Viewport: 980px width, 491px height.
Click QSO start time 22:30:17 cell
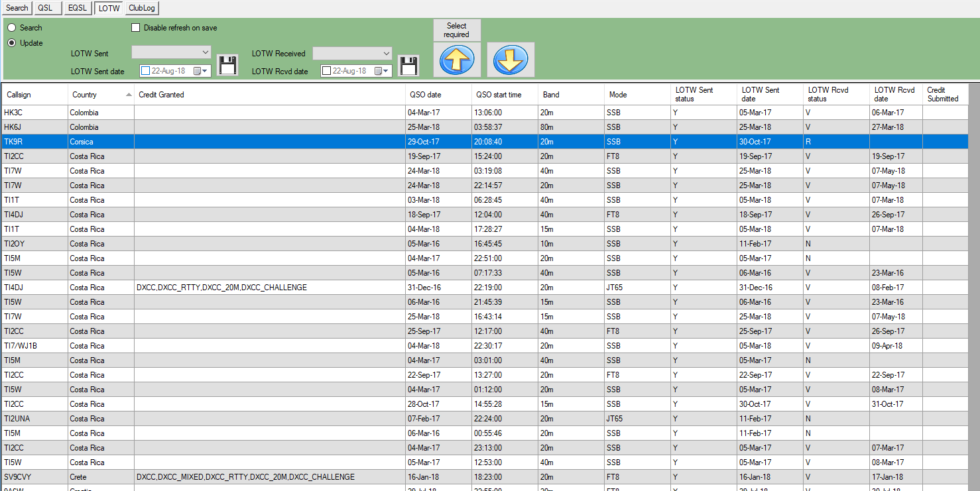coord(505,346)
